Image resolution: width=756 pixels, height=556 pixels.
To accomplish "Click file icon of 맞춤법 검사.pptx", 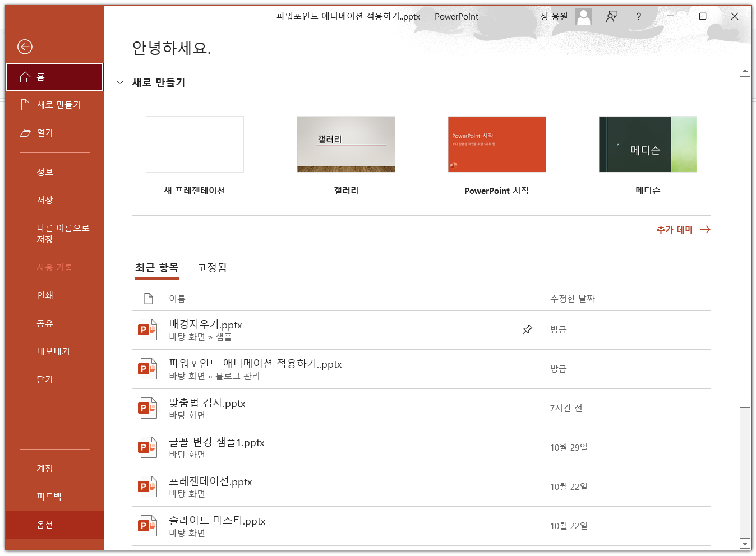I will point(147,408).
